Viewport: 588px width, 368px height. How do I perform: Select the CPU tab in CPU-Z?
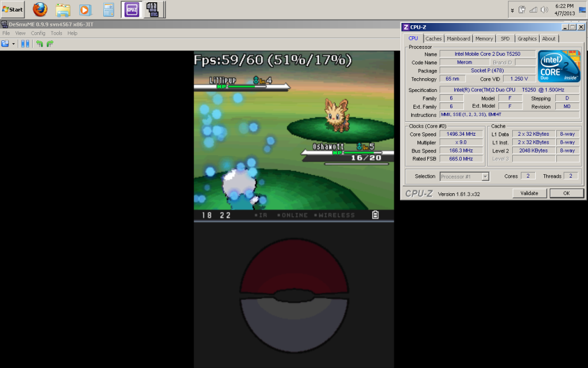coord(413,39)
